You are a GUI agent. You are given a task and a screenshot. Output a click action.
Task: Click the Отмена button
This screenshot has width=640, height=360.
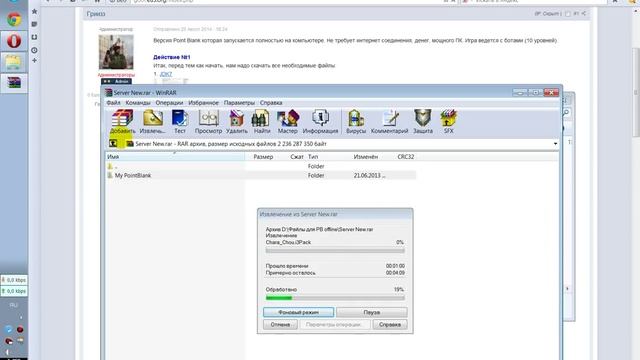pos(280,324)
